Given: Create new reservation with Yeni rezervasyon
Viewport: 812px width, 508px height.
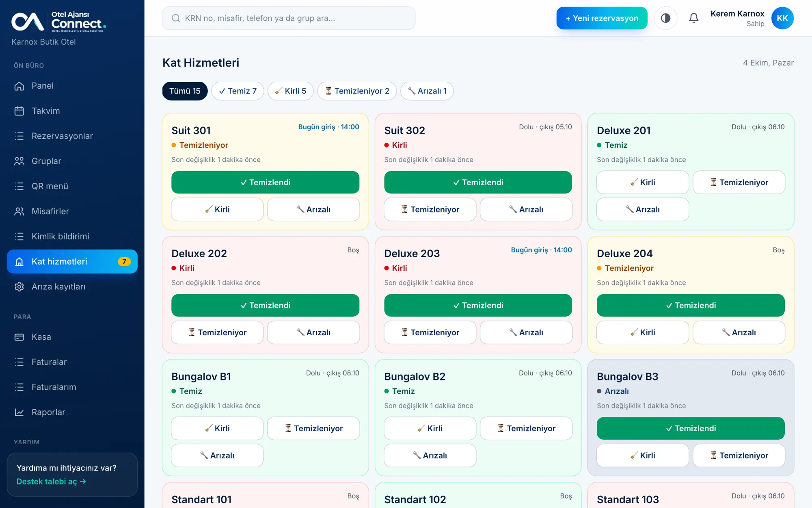Looking at the screenshot, I should click(602, 18).
